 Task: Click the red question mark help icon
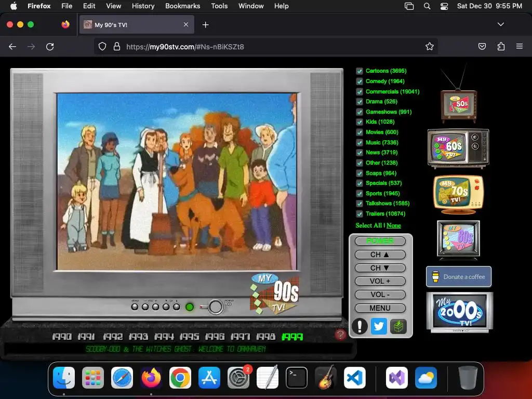(x=340, y=335)
